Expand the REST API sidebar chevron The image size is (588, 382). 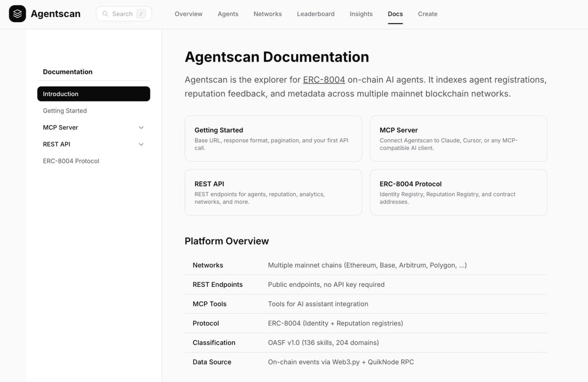(141, 144)
